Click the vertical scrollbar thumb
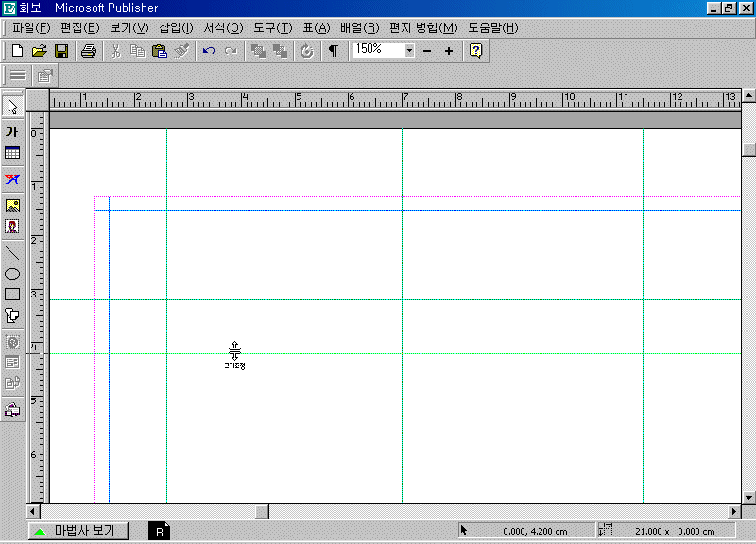 pyautogui.click(x=748, y=149)
